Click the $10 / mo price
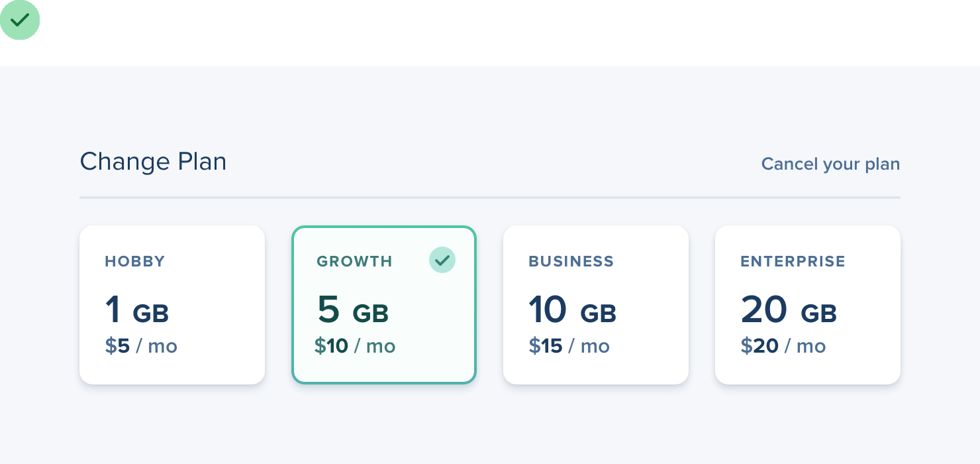 click(355, 346)
